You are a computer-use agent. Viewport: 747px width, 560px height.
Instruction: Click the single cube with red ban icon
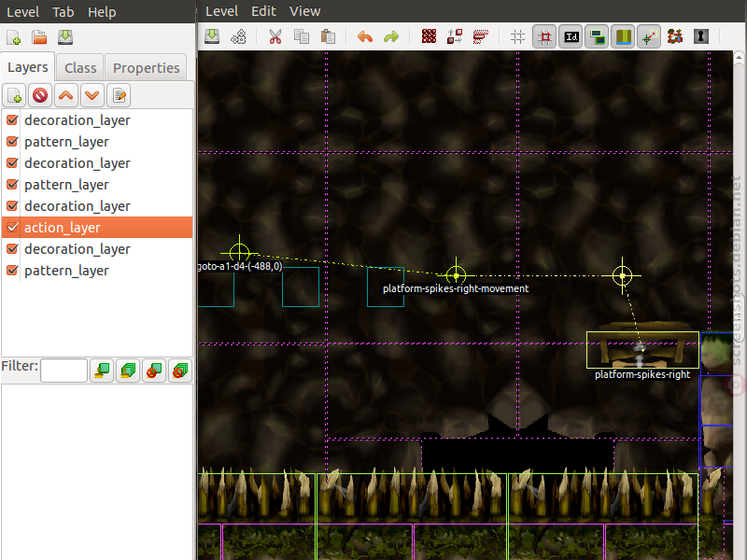coord(153,371)
